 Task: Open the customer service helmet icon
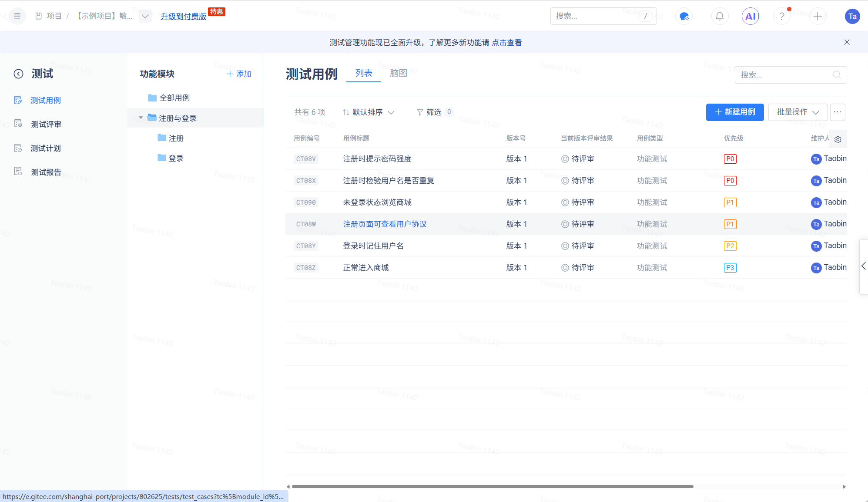(x=684, y=16)
